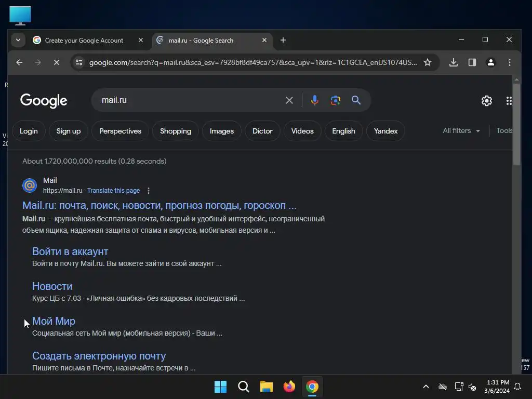Switch to Images results

[x=221, y=131]
